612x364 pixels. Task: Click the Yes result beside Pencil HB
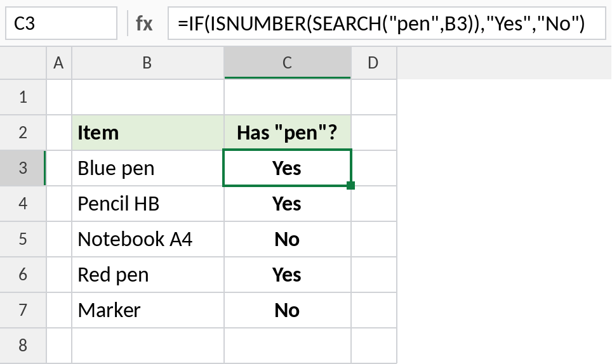[x=287, y=204]
